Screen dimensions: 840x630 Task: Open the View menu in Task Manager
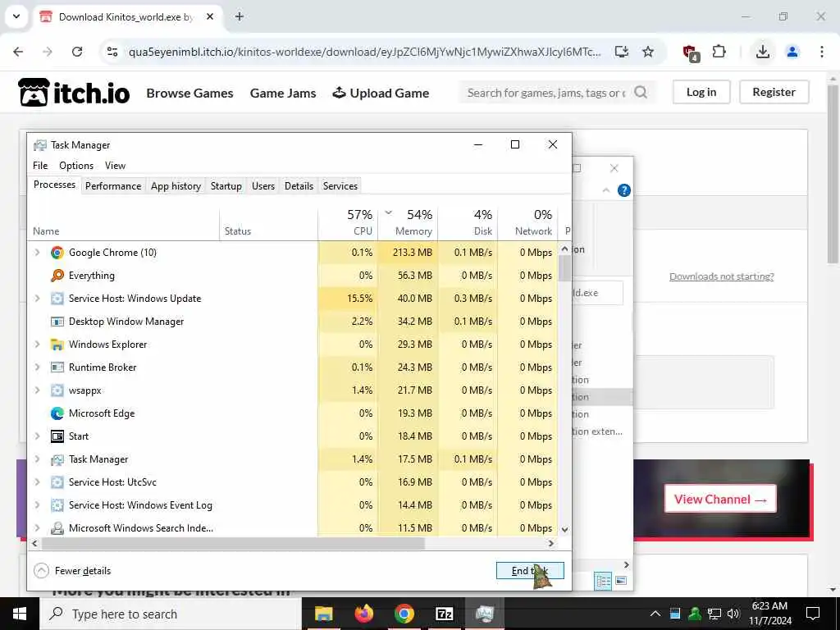pos(115,166)
